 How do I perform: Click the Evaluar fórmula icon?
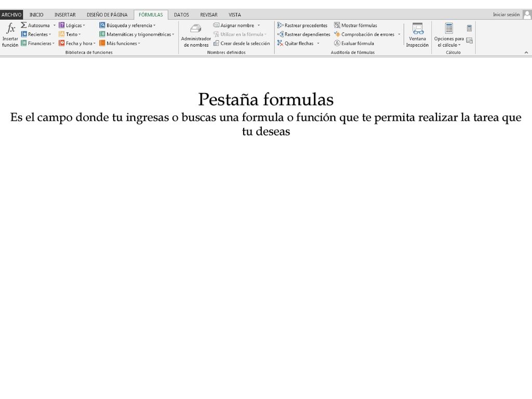coord(337,43)
